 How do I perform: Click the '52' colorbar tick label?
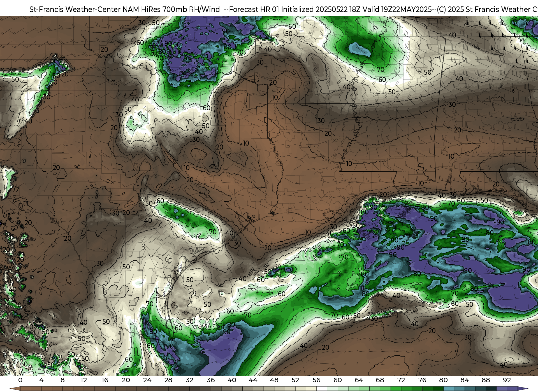(x=295, y=380)
